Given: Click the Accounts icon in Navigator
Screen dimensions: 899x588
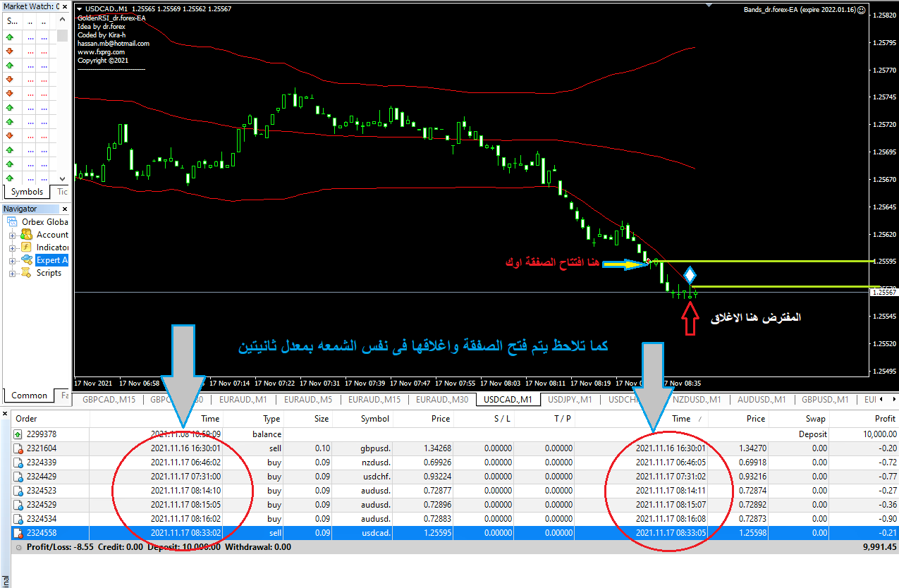Looking at the screenshot, I should [x=26, y=235].
